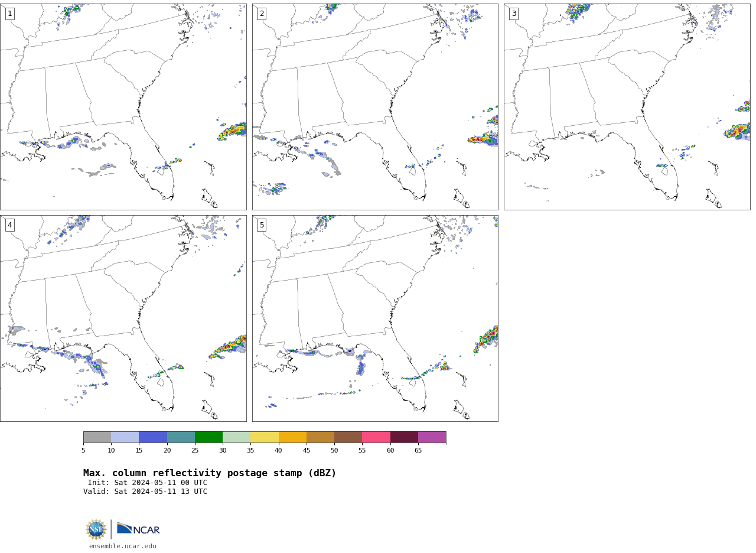Click the teal 20-25 dBZ swatch
This screenshot has width=756, height=553.
[181, 437]
